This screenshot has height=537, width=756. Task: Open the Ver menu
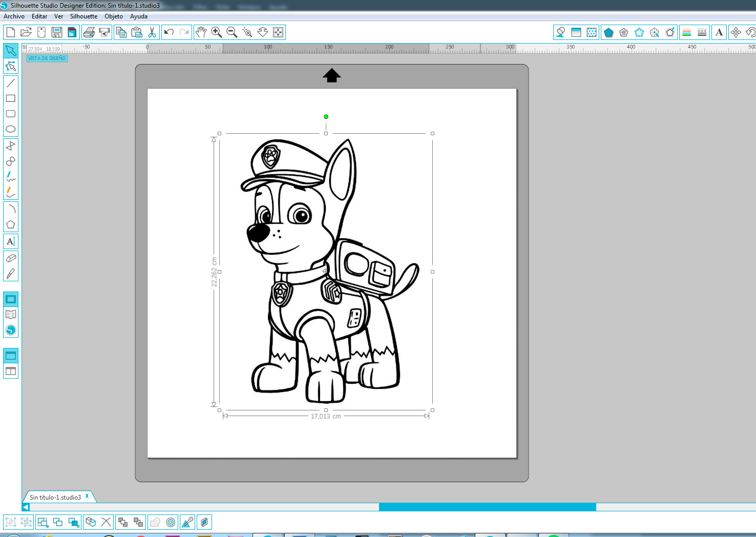pos(58,16)
